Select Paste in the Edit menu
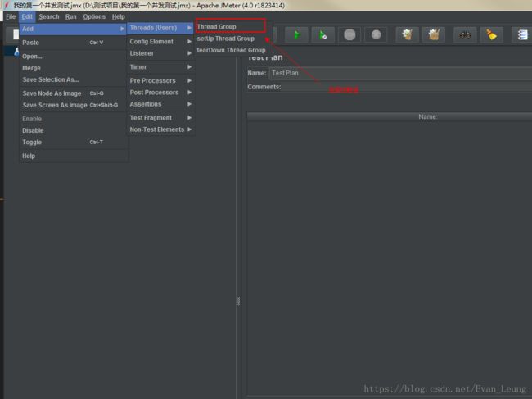The image size is (532, 399). pyautogui.click(x=73, y=43)
